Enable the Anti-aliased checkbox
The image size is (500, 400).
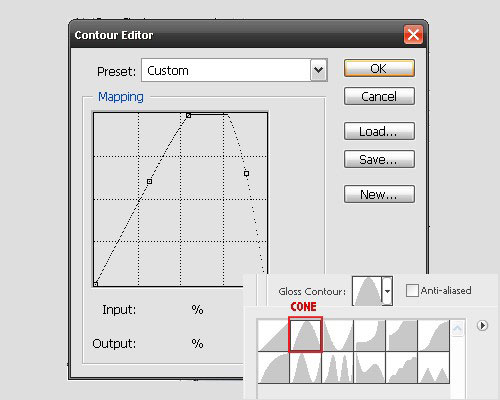click(412, 290)
